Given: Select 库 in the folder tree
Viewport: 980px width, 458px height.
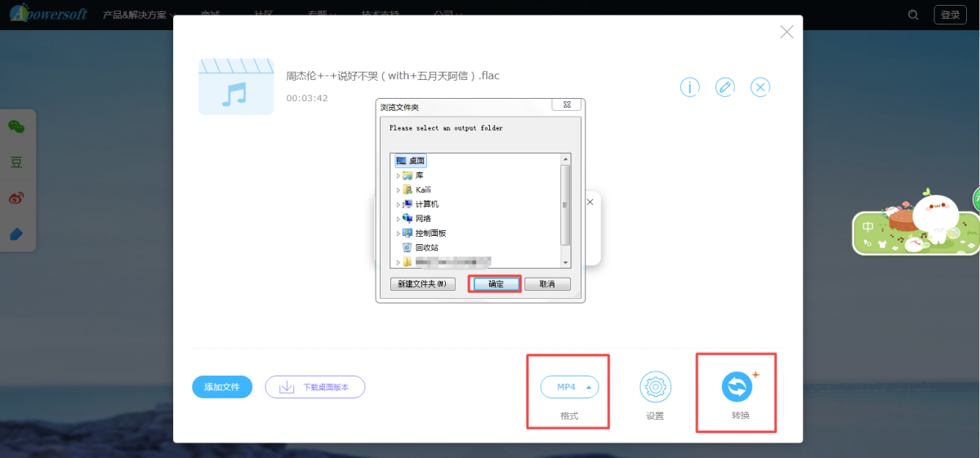Looking at the screenshot, I should tap(413, 176).
